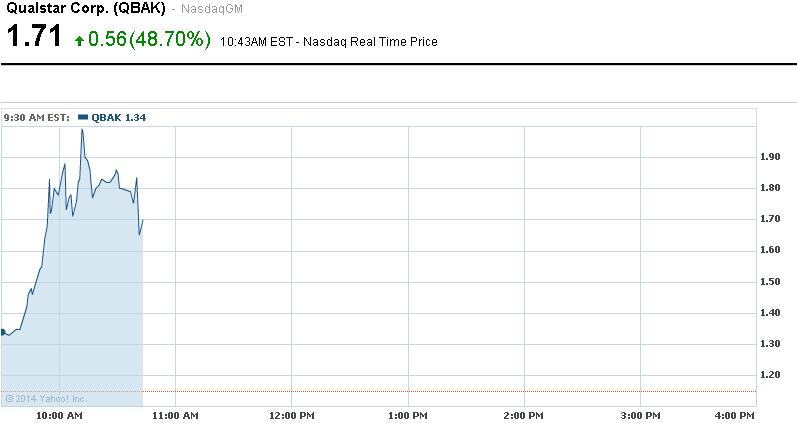This screenshot has height=423, width=797.
Task: Click the QBAK legend color swatch
Action: click(82, 117)
